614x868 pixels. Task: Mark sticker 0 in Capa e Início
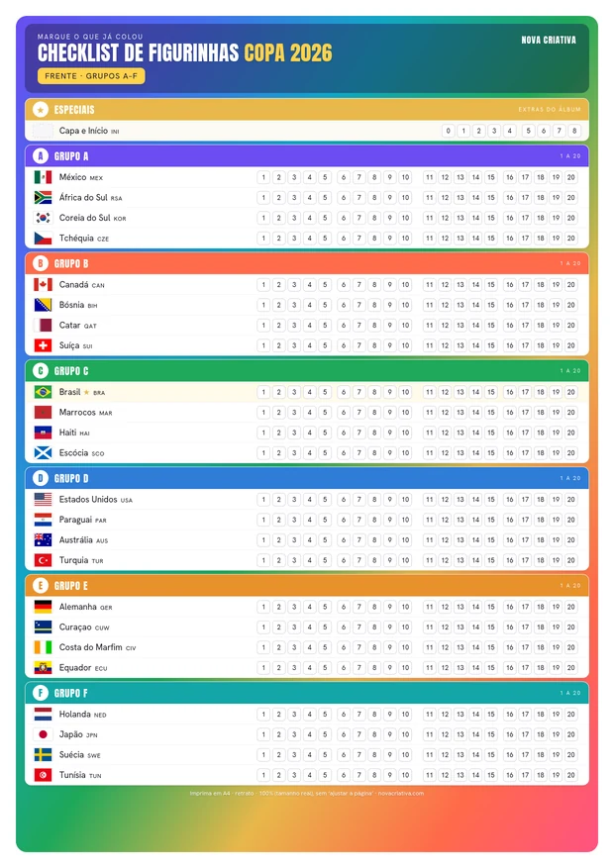tap(449, 131)
